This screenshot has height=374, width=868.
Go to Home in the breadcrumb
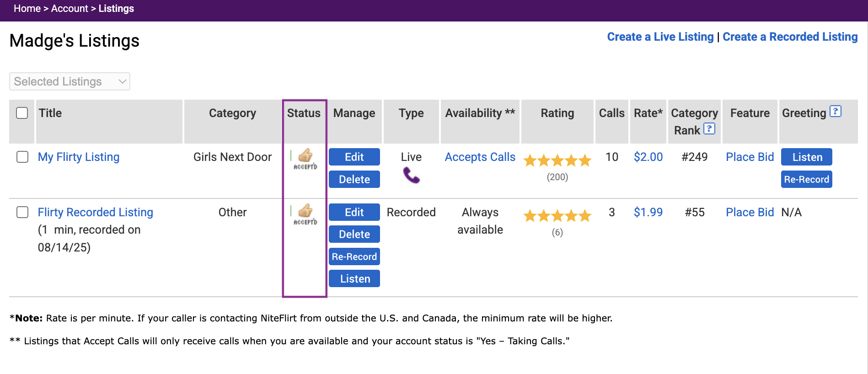point(27,9)
